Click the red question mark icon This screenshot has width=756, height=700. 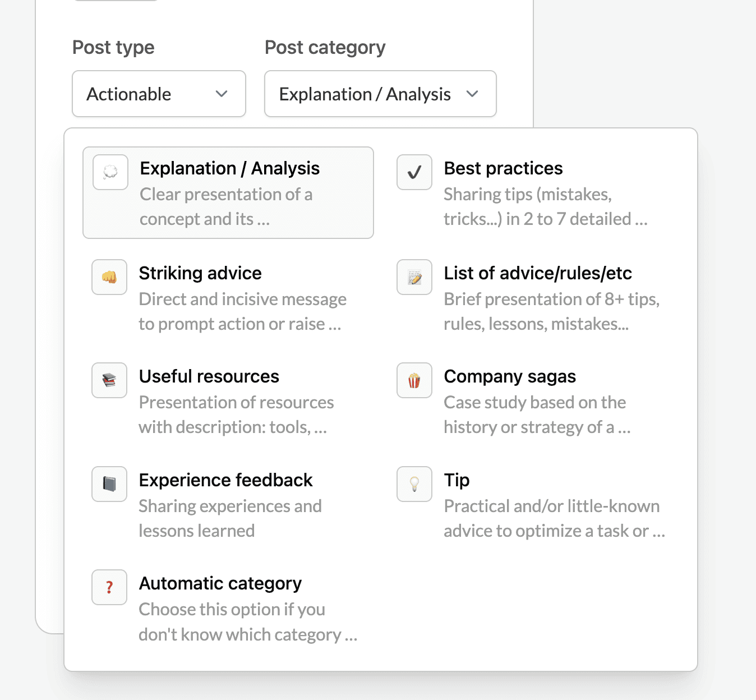coord(109,587)
